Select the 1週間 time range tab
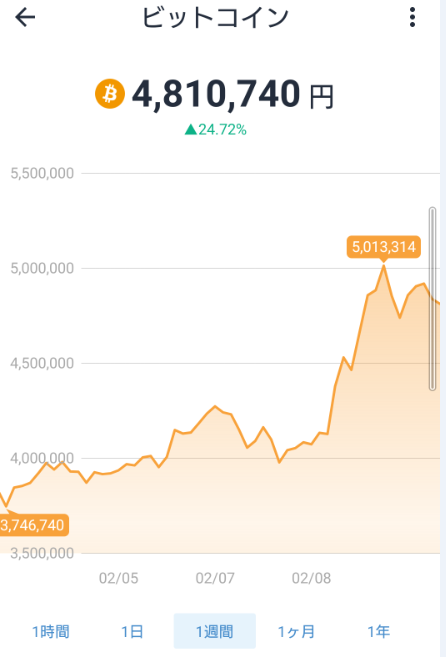 tap(215, 631)
